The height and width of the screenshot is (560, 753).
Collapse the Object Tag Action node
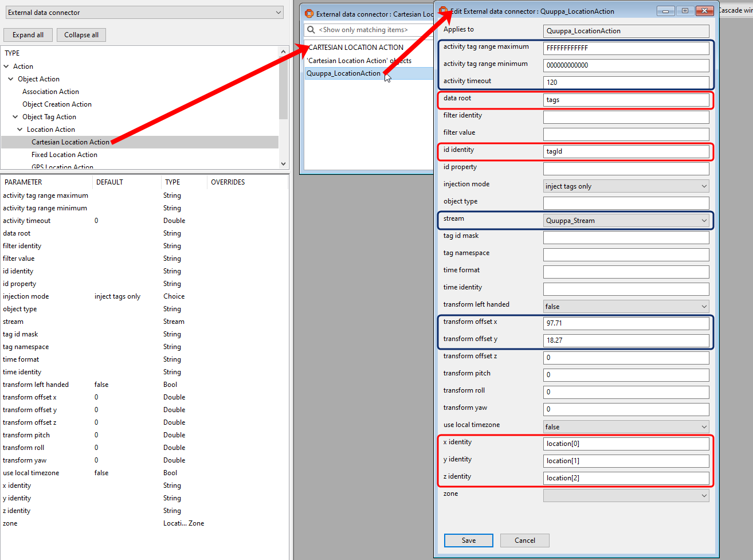15,117
